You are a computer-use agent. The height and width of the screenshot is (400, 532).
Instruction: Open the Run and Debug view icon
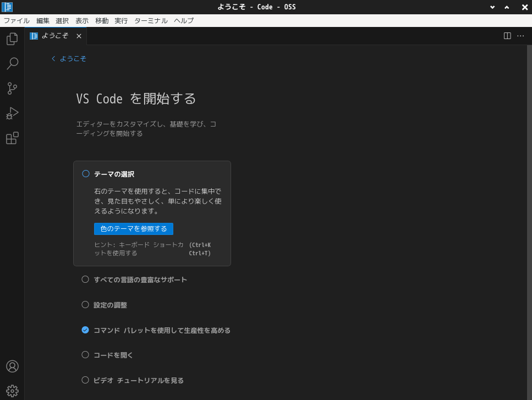point(12,113)
